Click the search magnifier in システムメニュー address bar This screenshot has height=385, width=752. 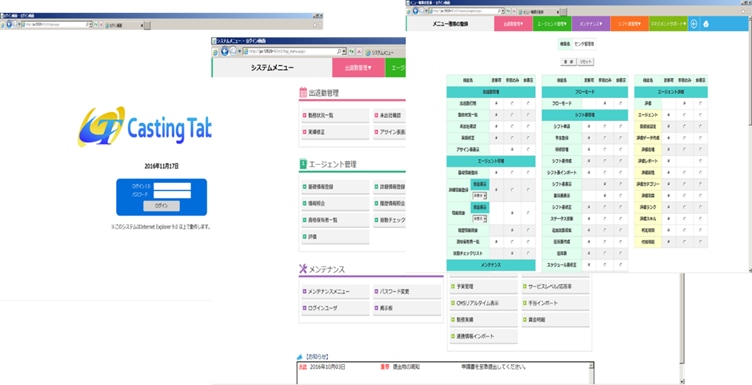(340, 51)
